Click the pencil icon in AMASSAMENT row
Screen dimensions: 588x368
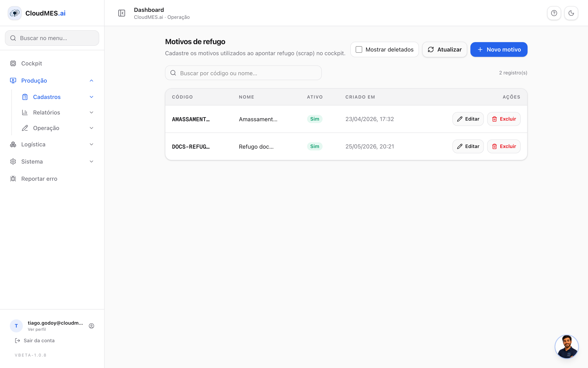[460, 119]
